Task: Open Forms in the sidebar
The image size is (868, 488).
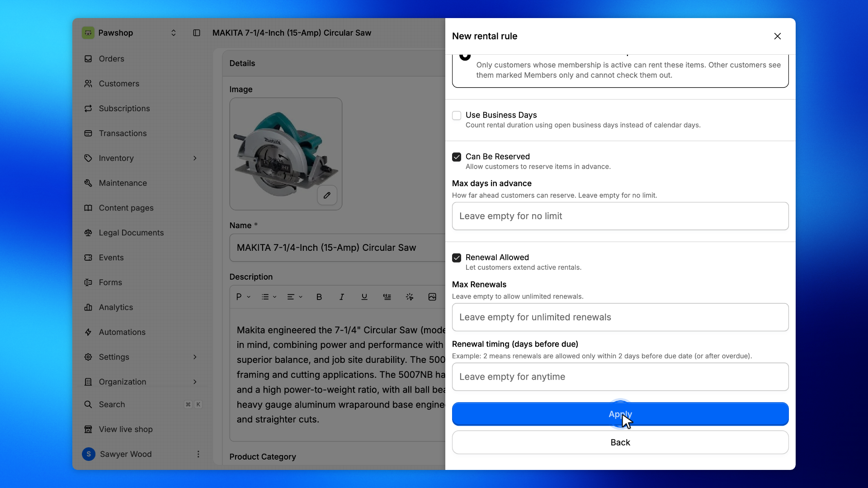Action: click(x=143, y=282)
